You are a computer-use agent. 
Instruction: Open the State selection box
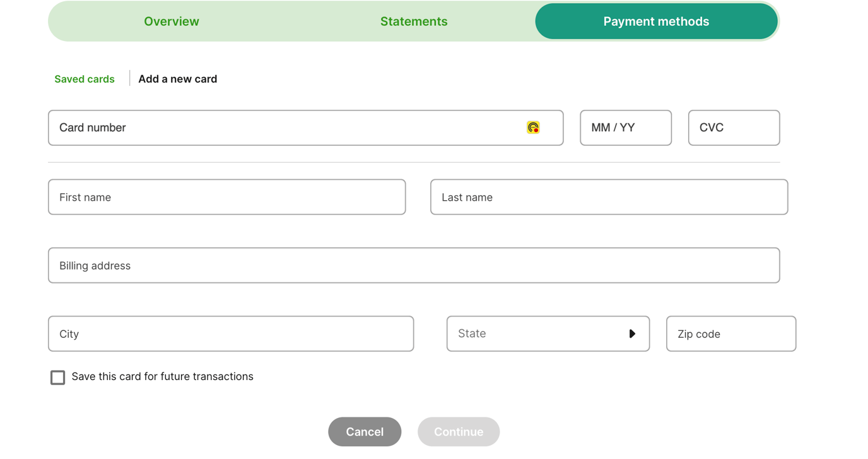point(536,334)
